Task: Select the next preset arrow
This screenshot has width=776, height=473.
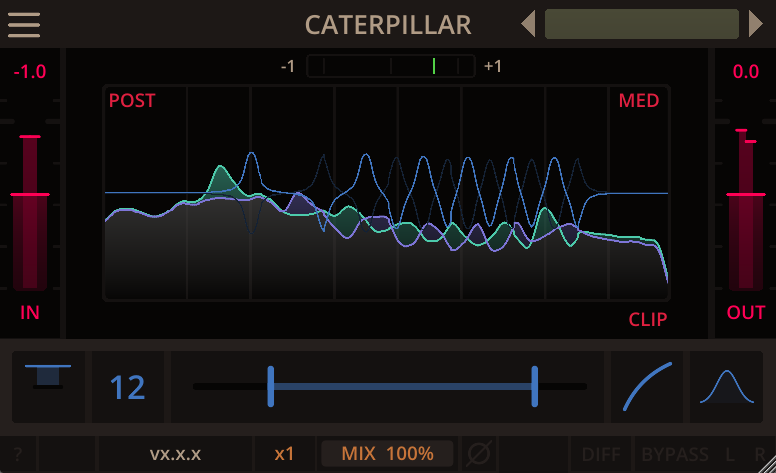Action: pos(756,24)
